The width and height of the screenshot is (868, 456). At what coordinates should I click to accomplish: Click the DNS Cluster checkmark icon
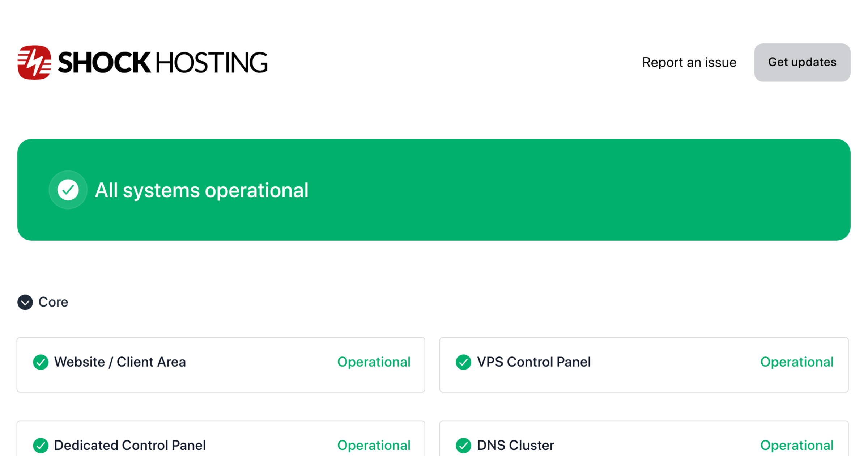[463, 446]
